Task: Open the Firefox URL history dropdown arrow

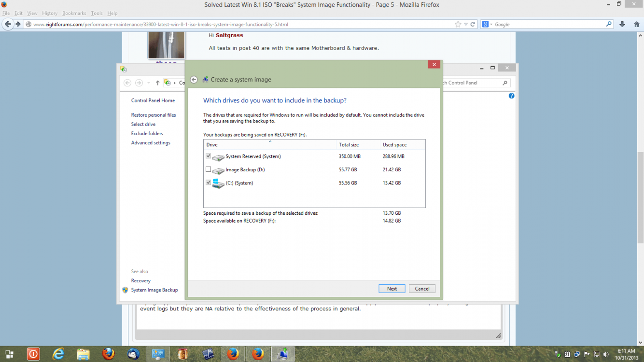Action: click(465, 24)
